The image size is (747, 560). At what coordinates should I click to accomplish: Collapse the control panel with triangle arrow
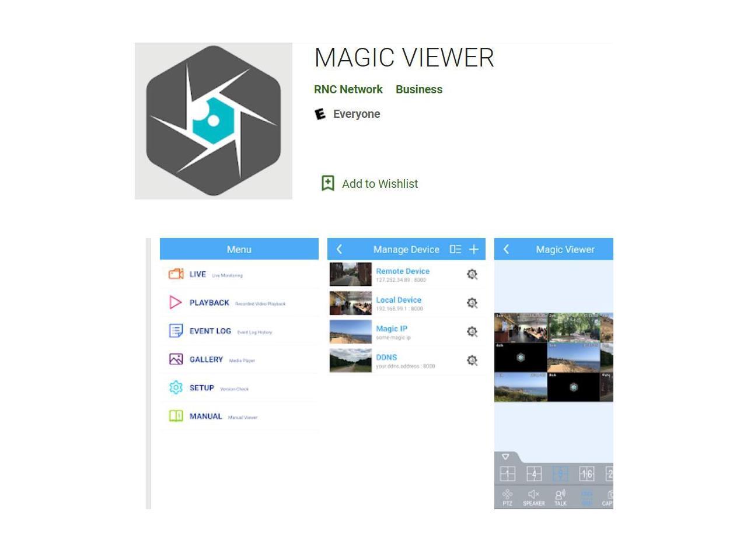click(505, 457)
